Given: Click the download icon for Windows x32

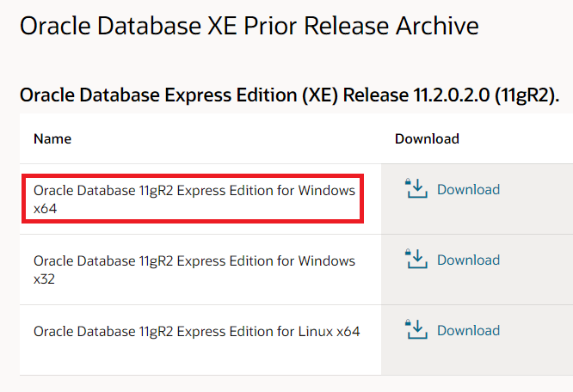Looking at the screenshot, I should click(x=416, y=259).
